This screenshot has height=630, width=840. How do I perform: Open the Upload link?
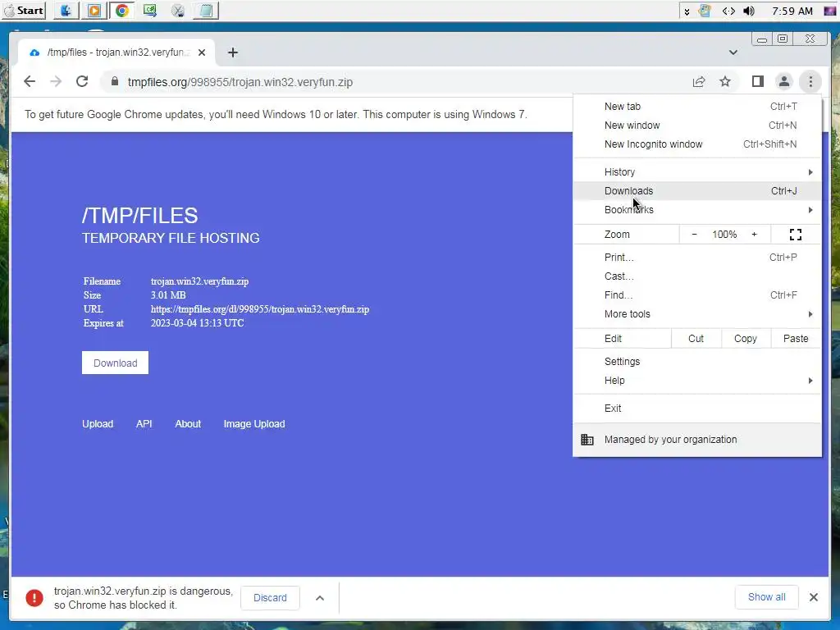click(98, 424)
